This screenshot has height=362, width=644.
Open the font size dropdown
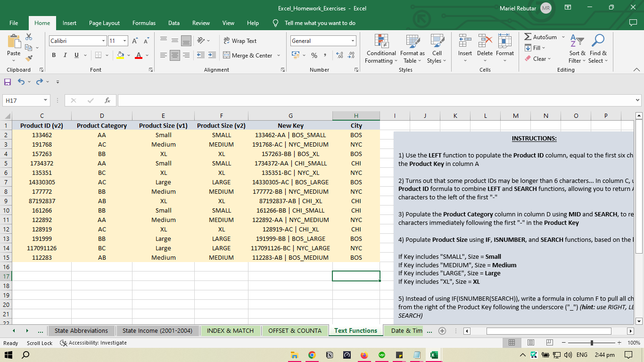tap(125, 41)
